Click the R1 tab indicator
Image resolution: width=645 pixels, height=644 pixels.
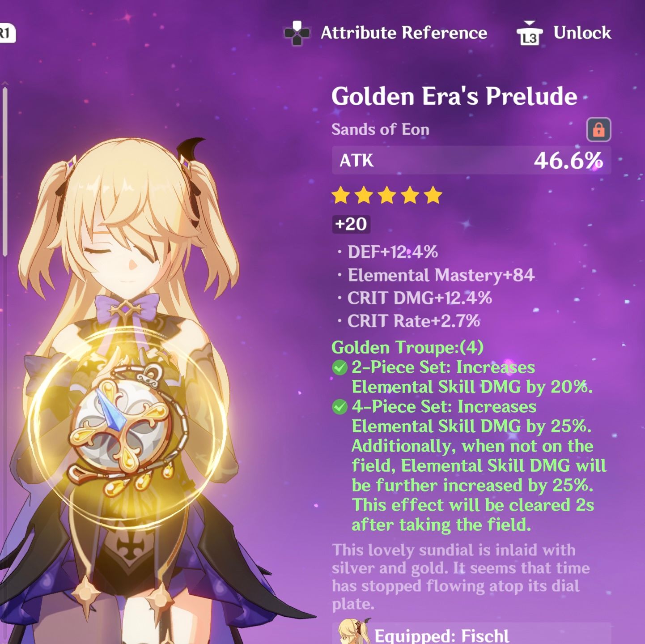click(x=6, y=34)
